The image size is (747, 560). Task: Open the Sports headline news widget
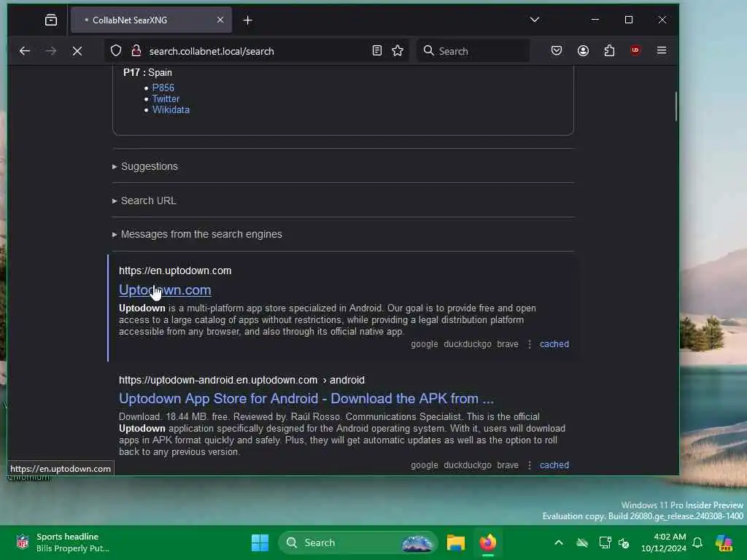[x=63, y=542]
